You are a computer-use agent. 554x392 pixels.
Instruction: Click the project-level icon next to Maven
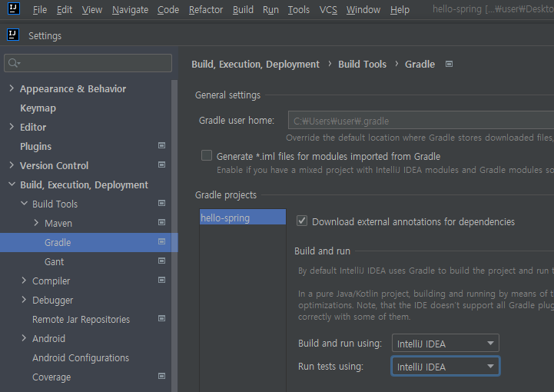tap(161, 222)
